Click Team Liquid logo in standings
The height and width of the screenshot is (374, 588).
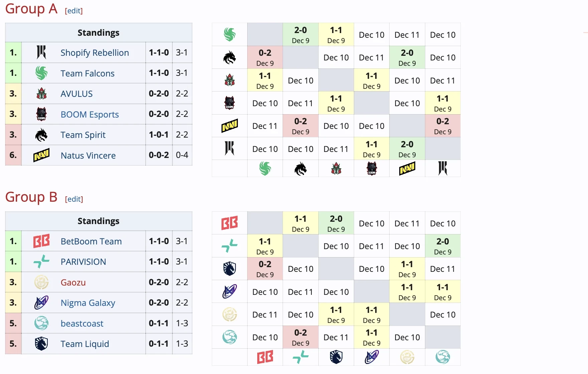[x=41, y=344]
